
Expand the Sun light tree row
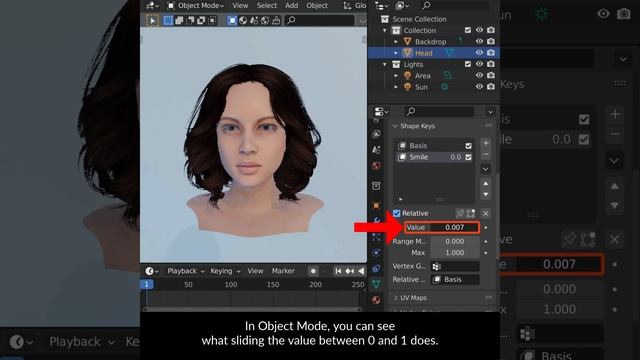point(396,87)
